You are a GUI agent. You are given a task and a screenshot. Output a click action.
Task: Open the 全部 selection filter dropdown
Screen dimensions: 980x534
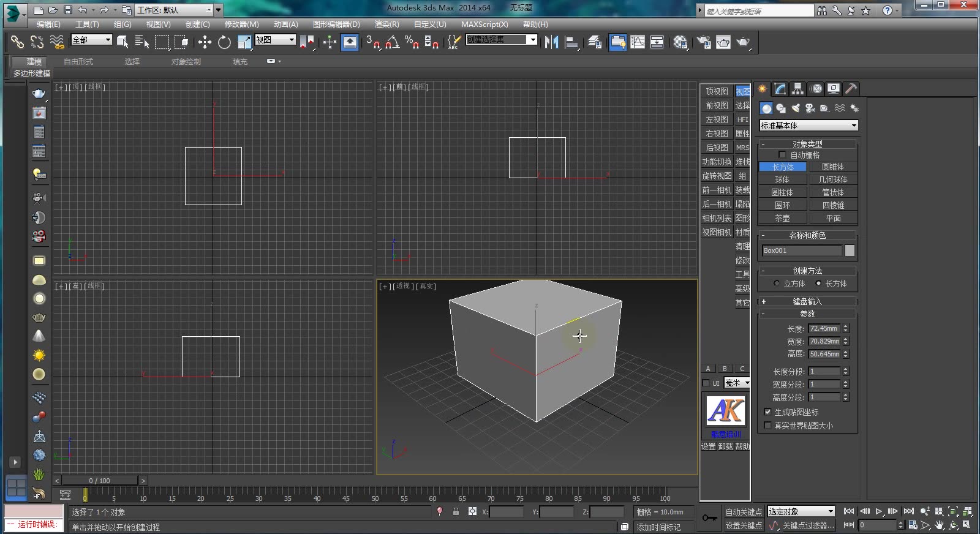click(x=91, y=40)
